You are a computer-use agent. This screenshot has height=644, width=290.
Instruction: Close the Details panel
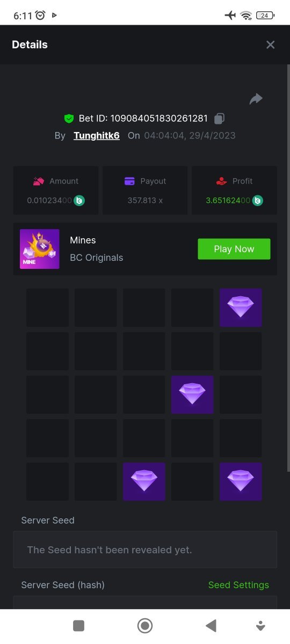pyautogui.click(x=271, y=45)
